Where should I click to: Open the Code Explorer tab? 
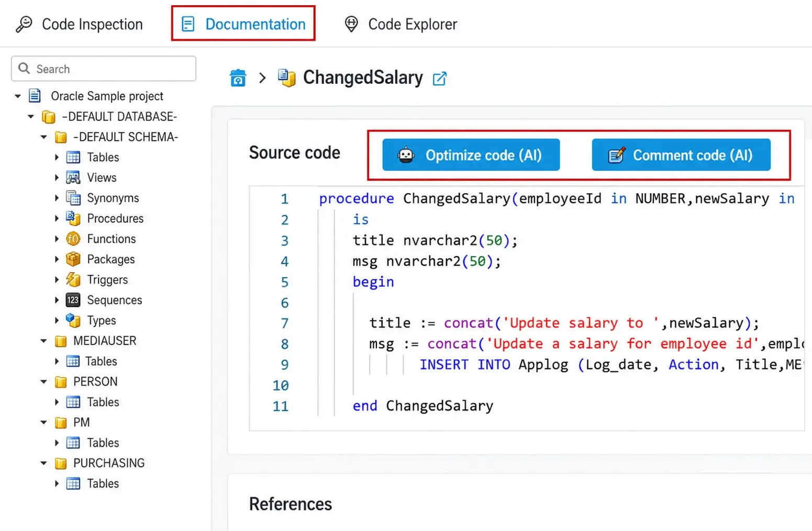401,24
